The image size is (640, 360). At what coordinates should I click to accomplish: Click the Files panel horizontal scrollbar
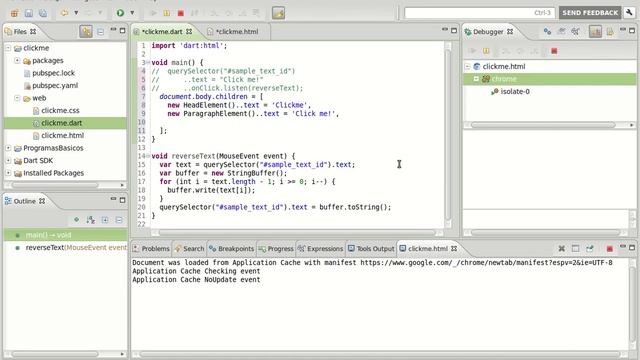click(x=55, y=185)
